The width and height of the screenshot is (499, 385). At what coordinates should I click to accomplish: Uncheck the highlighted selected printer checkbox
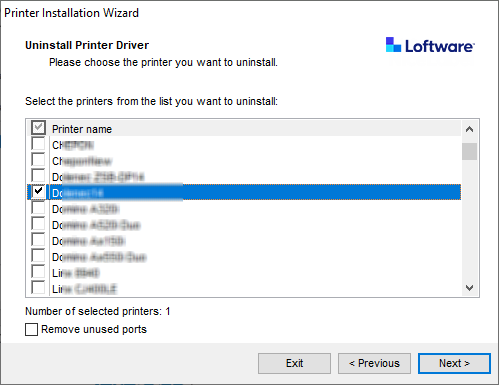point(38,191)
